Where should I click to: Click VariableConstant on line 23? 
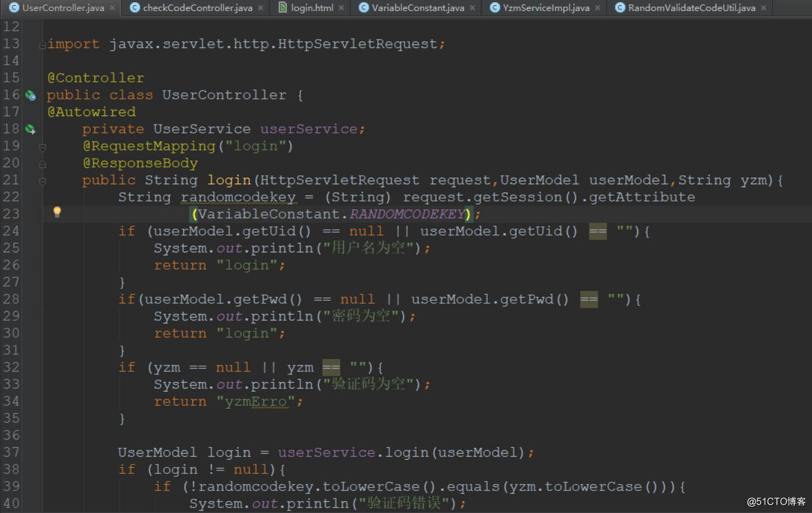pyautogui.click(x=269, y=214)
